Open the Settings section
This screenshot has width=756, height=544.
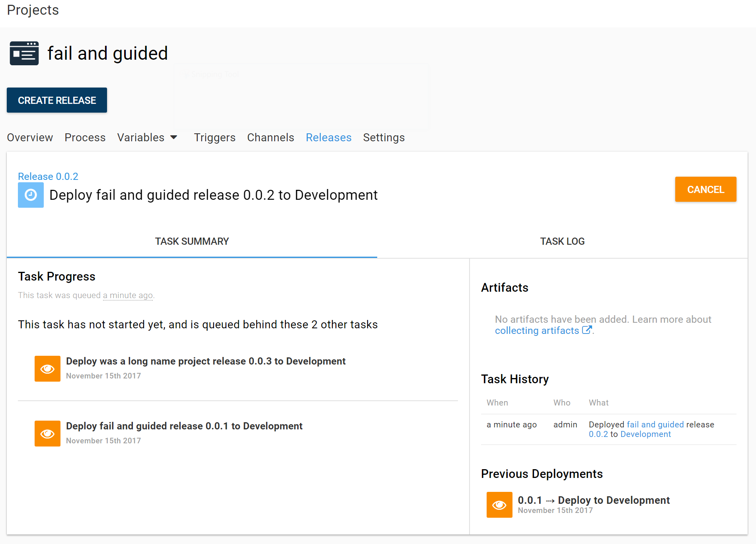point(383,137)
